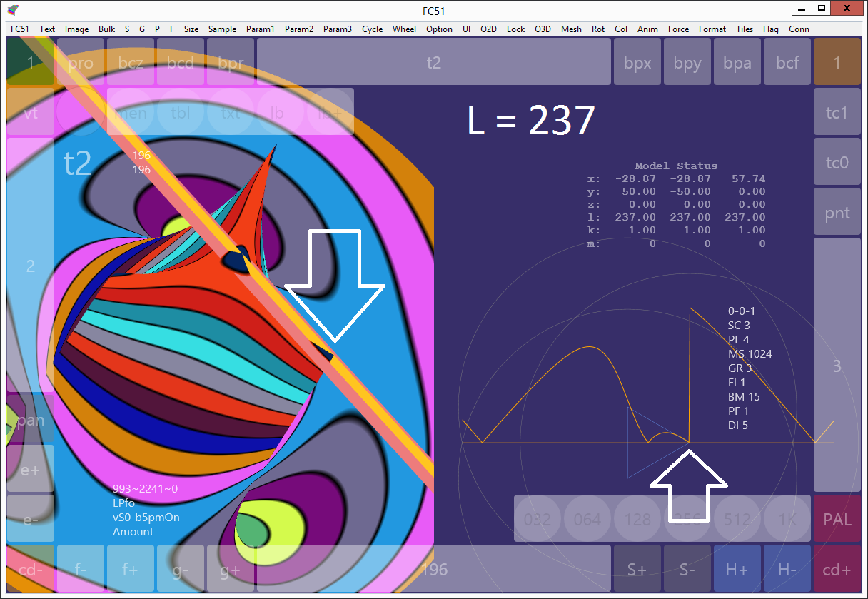868x599 pixels.
Task: Select the tc1 button
Action: tap(837, 112)
